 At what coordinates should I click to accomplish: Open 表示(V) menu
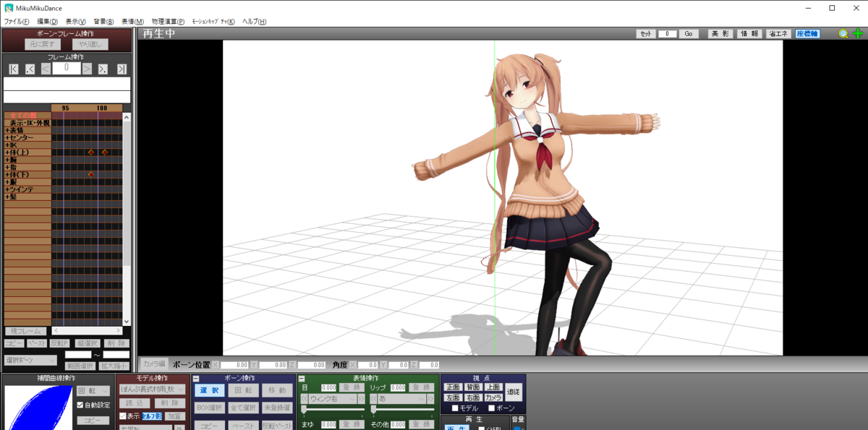tap(75, 22)
